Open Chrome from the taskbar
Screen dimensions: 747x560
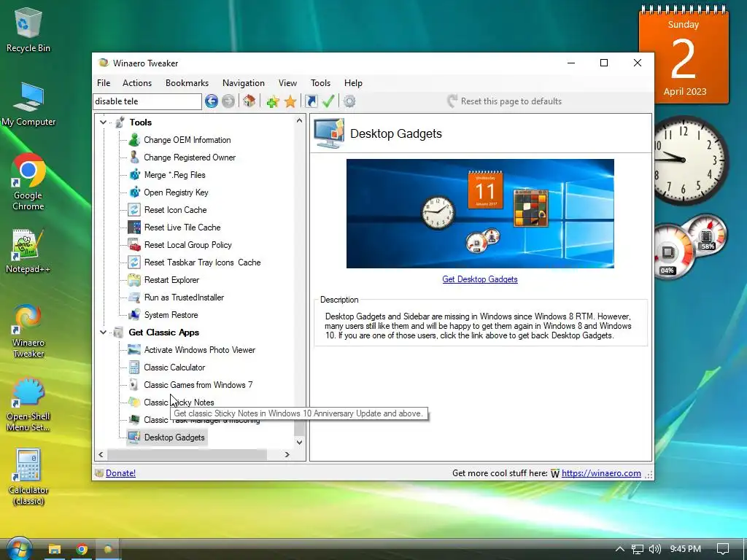(x=82, y=549)
